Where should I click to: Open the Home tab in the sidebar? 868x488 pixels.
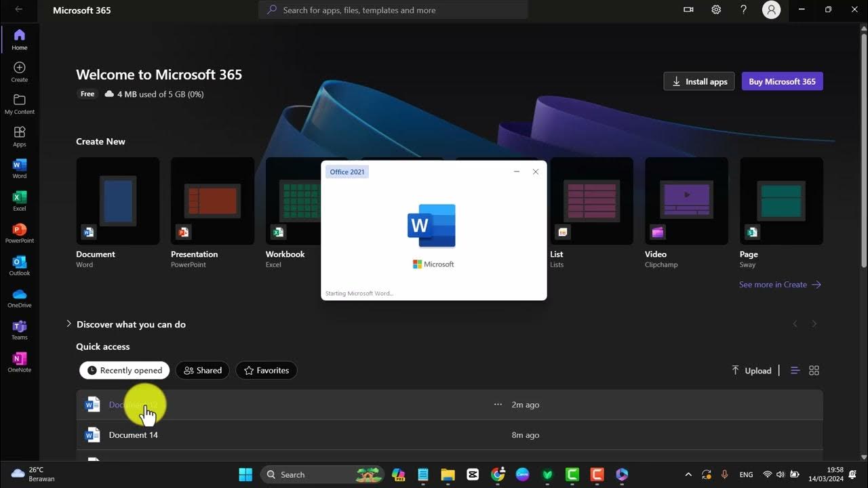click(20, 40)
